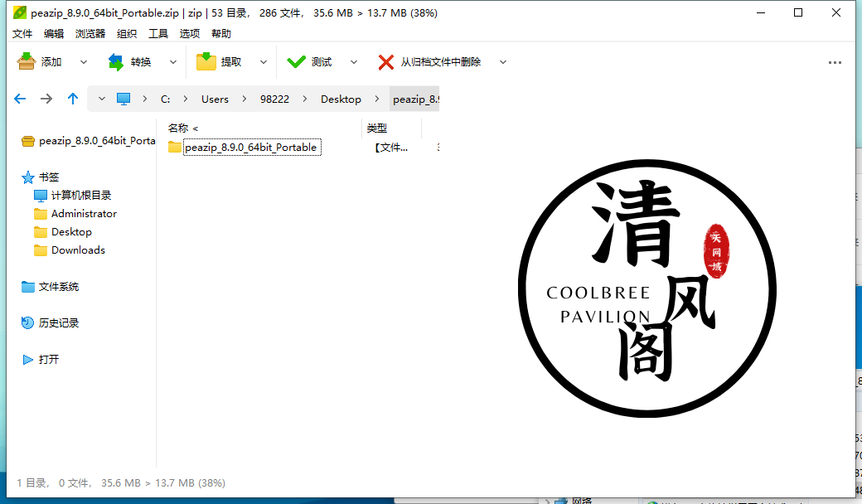
Task: Click the folder icon of peazip_8.9.0_64bit_Portable row
Action: coord(175,147)
